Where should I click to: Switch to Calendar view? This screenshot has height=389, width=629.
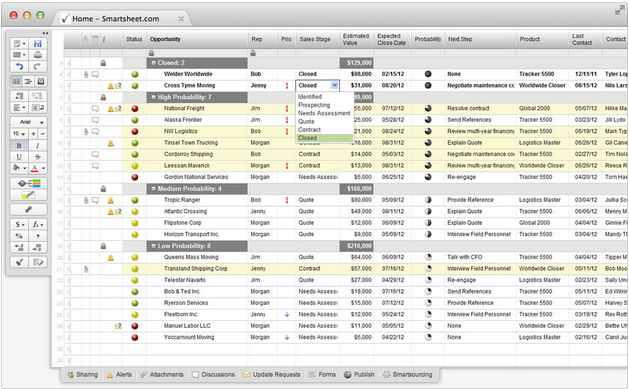click(x=41, y=81)
